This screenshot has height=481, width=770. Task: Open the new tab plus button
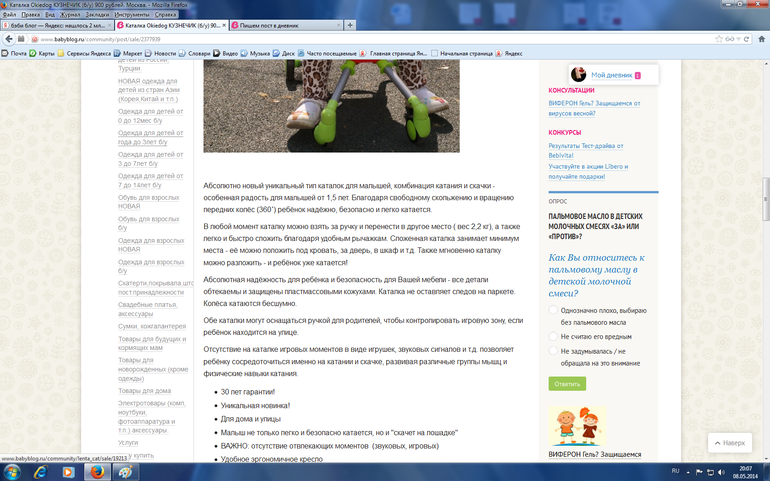coord(350,25)
